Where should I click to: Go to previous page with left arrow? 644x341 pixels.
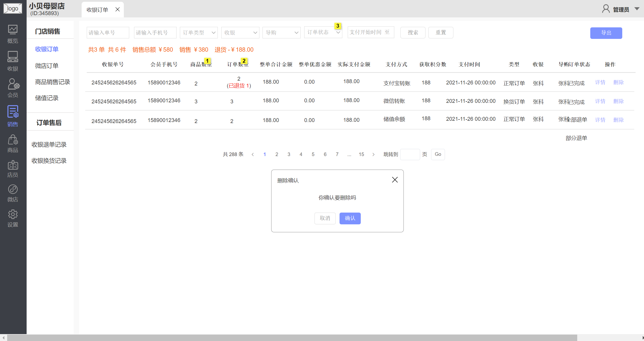[253, 155]
